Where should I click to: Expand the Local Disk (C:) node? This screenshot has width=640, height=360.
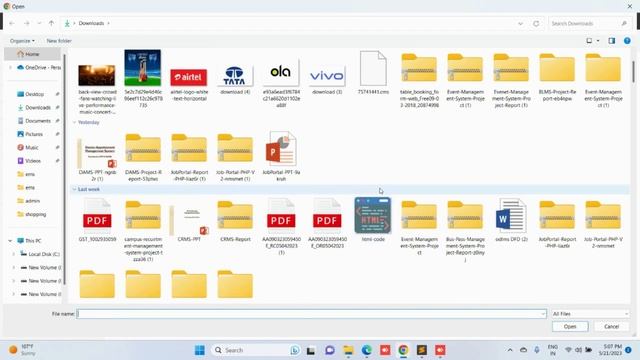[x=13, y=254]
